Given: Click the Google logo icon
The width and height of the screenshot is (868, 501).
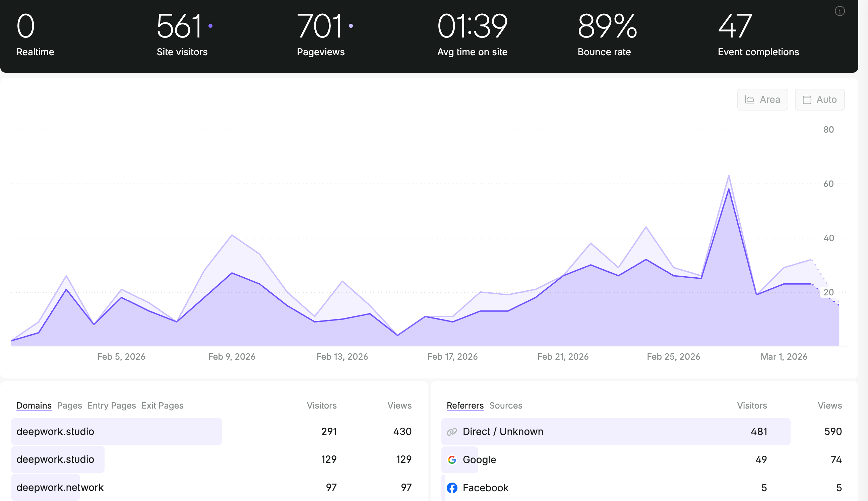Looking at the screenshot, I should (452, 460).
